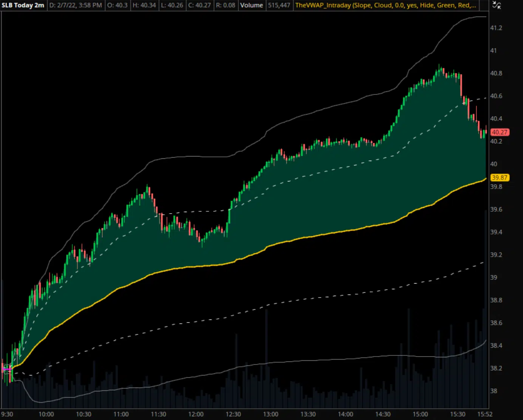523x420 pixels.
Task: Click the collapse arrows icon at top right
Action: point(497,5)
